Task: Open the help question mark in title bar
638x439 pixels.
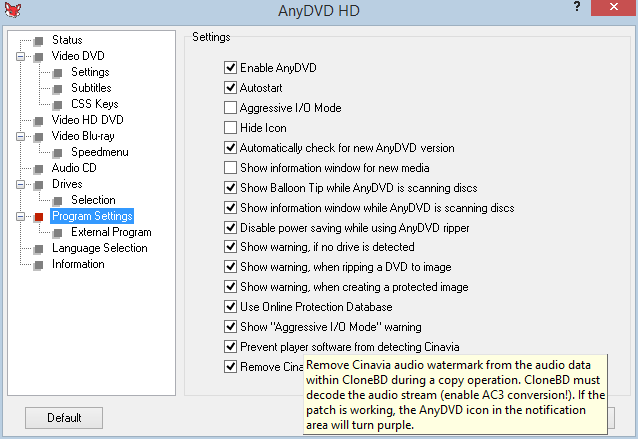Action: pos(577,7)
